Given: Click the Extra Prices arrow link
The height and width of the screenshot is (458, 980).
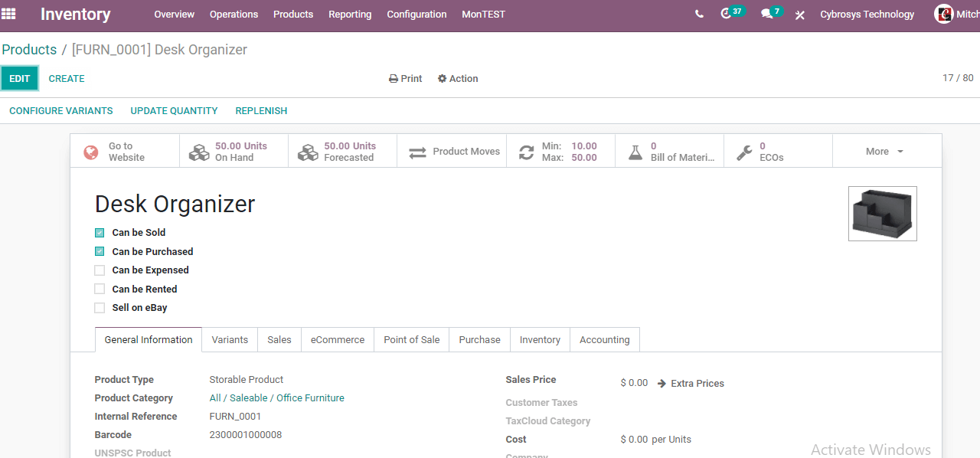Looking at the screenshot, I should point(691,383).
